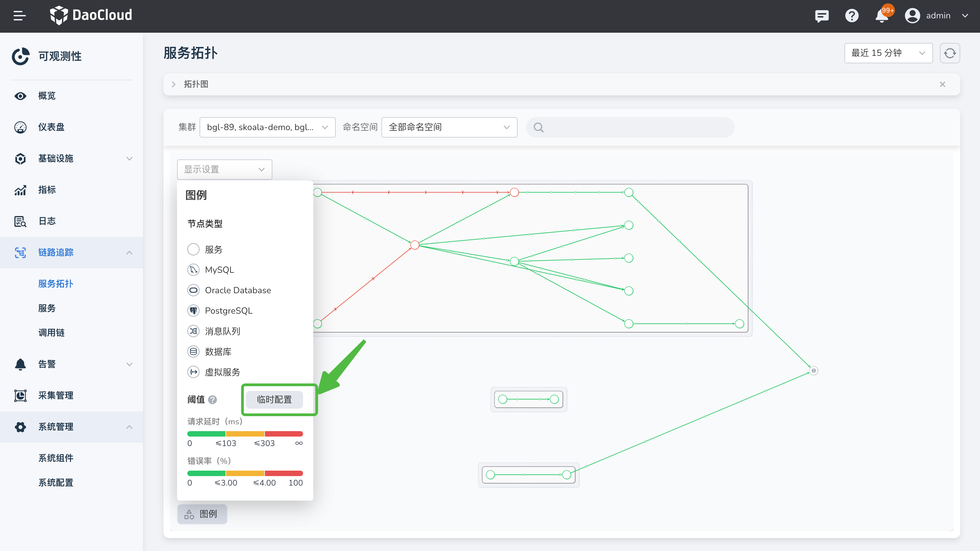The height and width of the screenshot is (551, 980).
Task: Open 系统配置 menu item
Action: click(56, 483)
